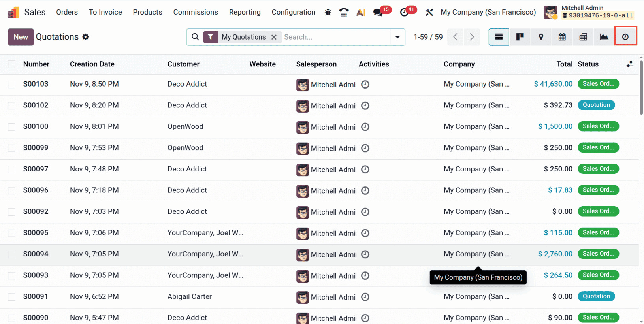The image size is (644, 324).
Task: Switch to Kanban view
Action: tap(520, 37)
